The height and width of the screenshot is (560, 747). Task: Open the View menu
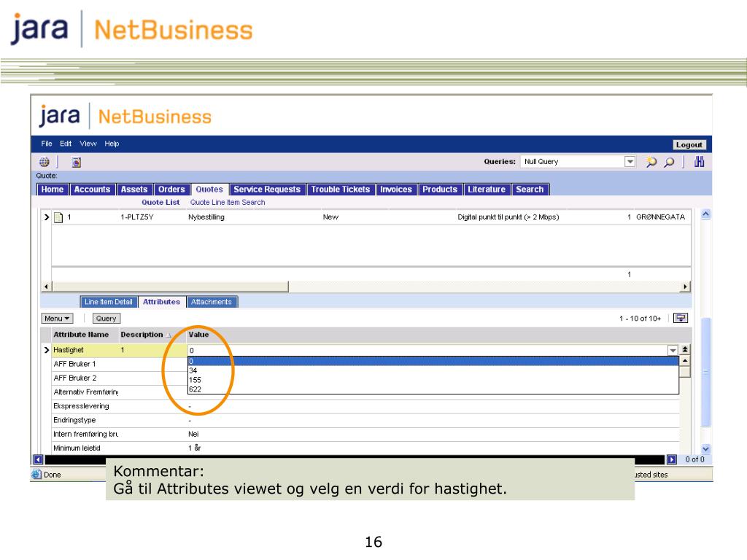click(88, 144)
